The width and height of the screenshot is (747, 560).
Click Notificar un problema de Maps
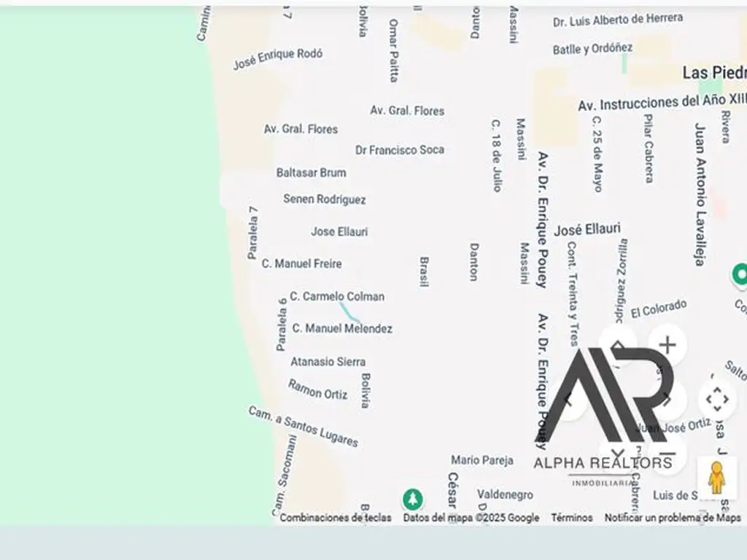[672, 518]
